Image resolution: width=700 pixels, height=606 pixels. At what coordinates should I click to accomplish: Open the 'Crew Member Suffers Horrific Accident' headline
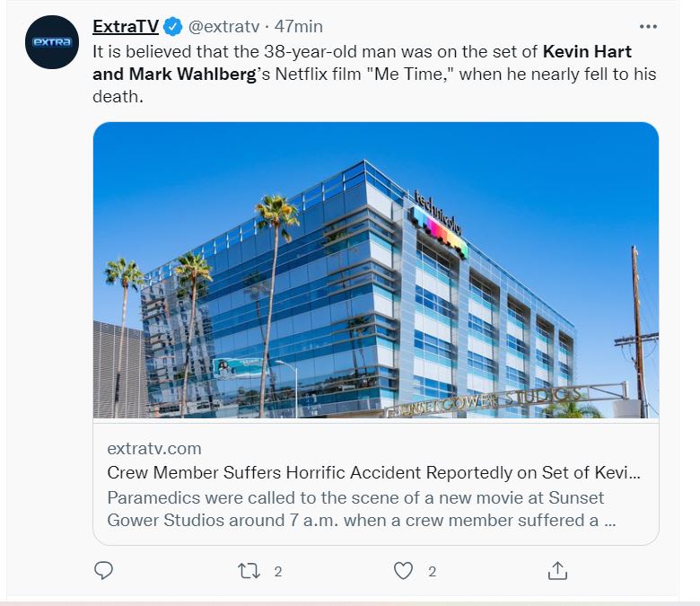point(374,473)
